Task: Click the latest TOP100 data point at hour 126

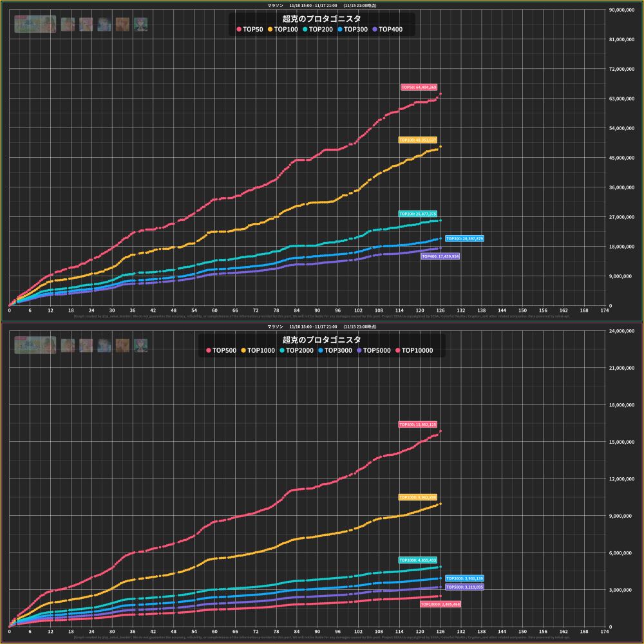Action: (440, 147)
